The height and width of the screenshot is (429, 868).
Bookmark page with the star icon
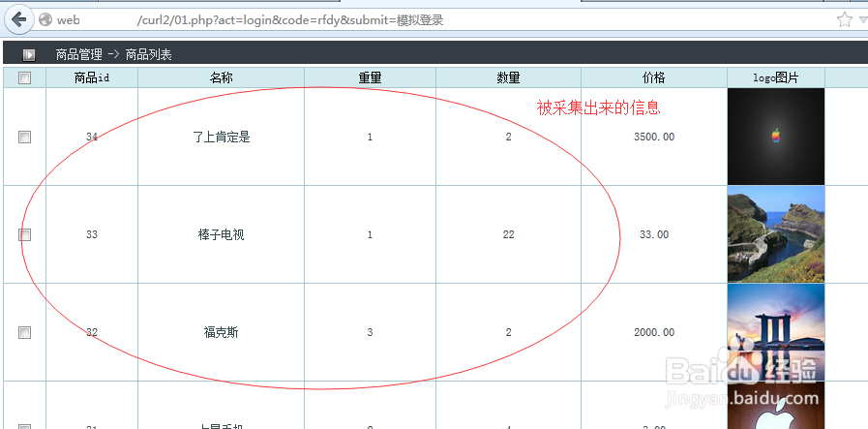click(844, 20)
